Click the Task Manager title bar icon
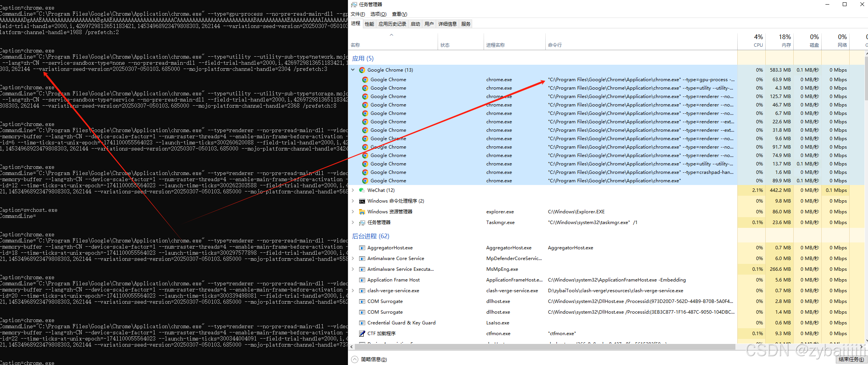This screenshot has height=365, width=868. tap(354, 5)
